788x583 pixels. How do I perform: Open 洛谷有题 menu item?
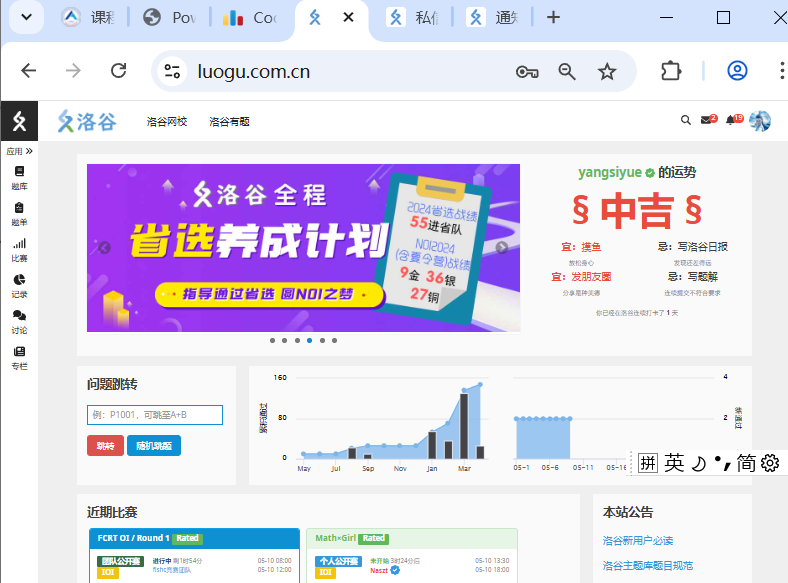pyautogui.click(x=229, y=122)
